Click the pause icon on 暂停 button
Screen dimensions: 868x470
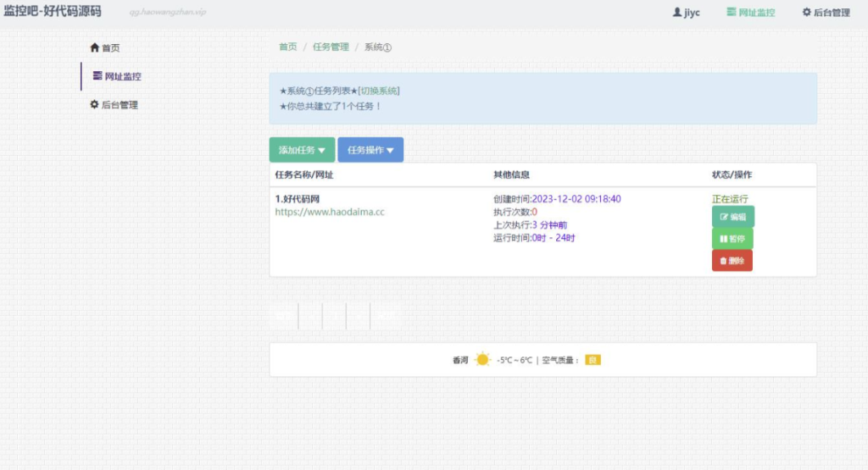[x=724, y=239]
